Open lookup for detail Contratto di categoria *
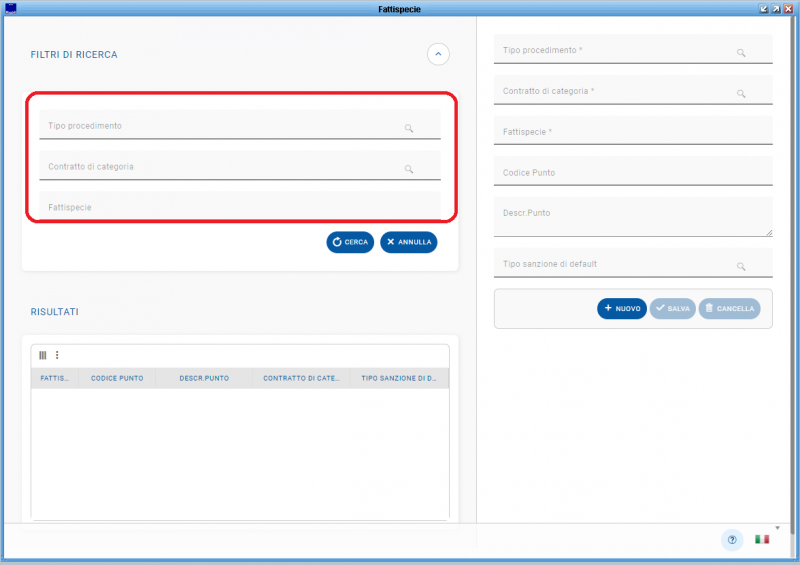 [741, 93]
